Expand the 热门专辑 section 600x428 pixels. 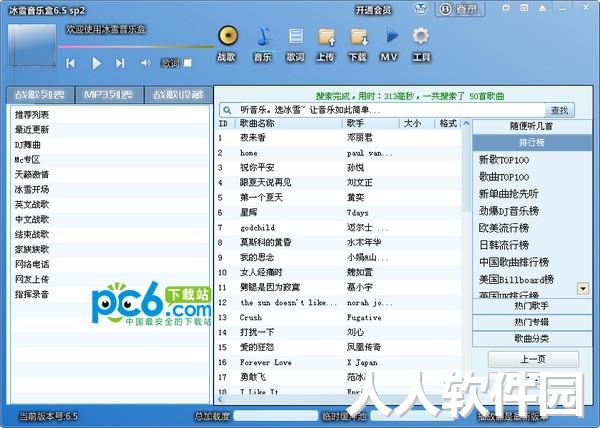coord(532,322)
